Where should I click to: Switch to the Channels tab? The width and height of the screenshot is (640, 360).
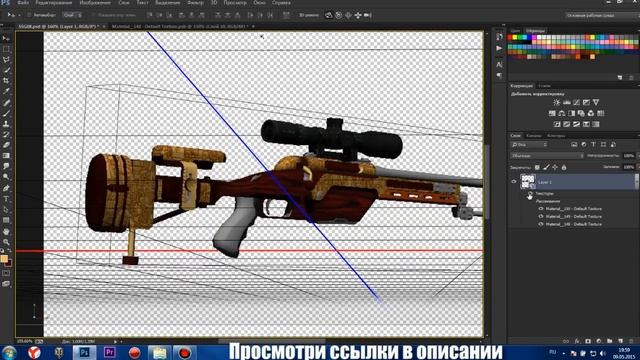[x=533, y=136]
